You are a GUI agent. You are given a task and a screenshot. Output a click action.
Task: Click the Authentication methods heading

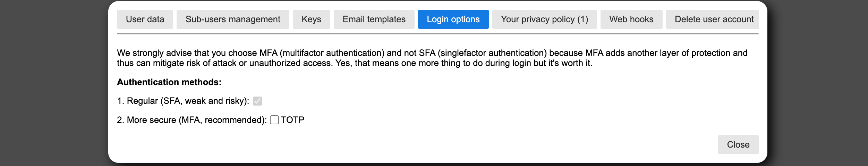169,82
